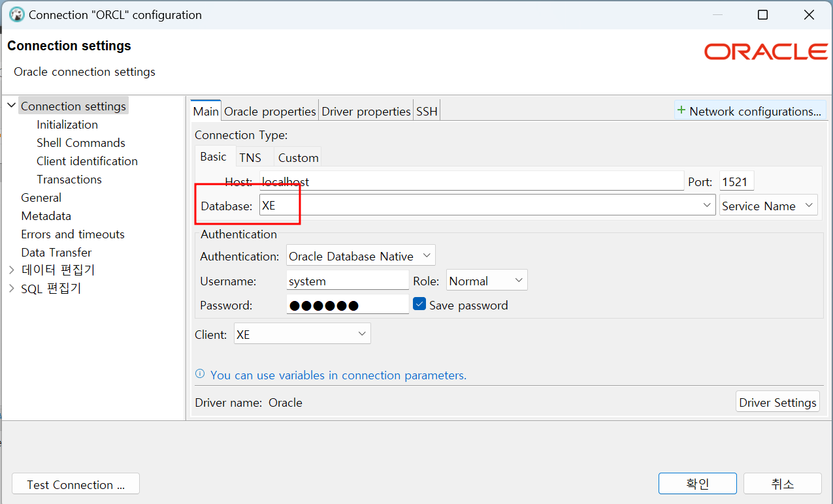Click the Username field containing system
This screenshot has width=833, height=504.
tap(348, 281)
